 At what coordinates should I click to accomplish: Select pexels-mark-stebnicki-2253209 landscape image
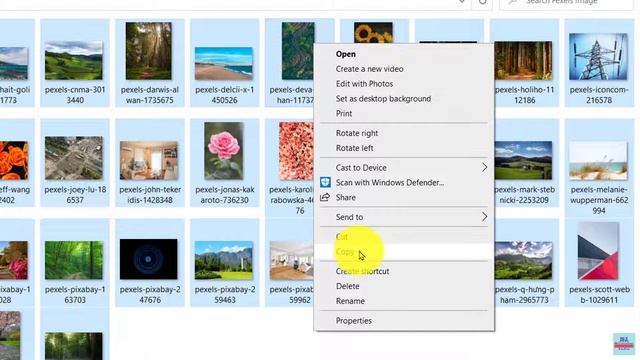(x=523, y=160)
